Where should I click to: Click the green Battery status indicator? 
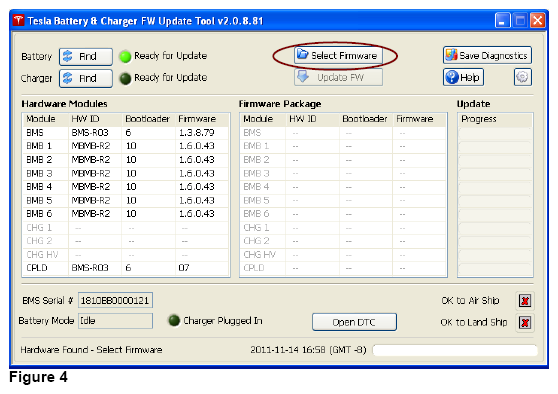point(125,57)
